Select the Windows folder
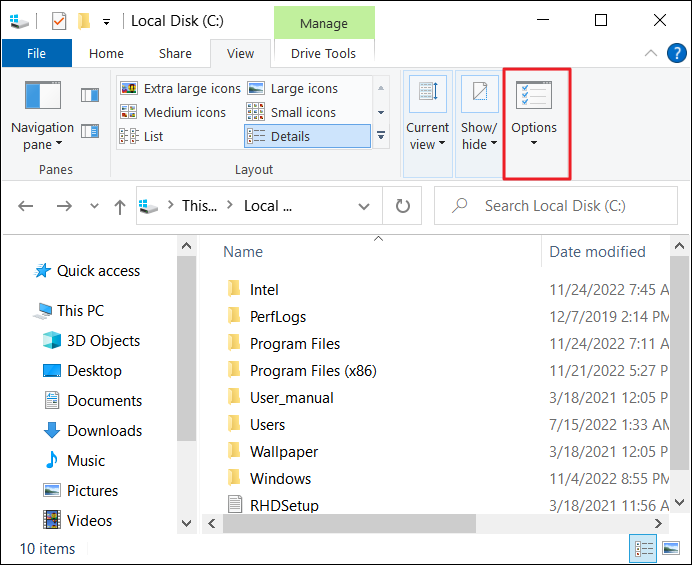Image resolution: width=692 pixels, height=565 pixels. [269, 478]
